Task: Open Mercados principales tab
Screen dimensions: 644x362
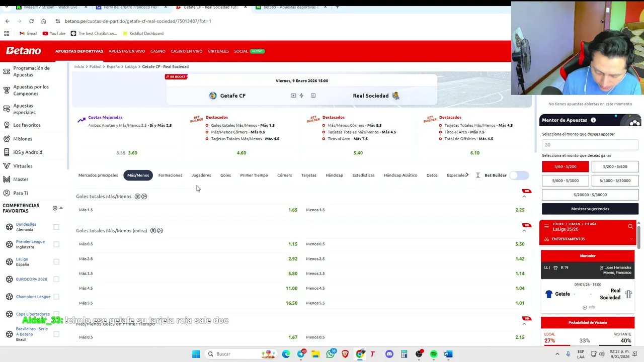Action: [98, 175]
